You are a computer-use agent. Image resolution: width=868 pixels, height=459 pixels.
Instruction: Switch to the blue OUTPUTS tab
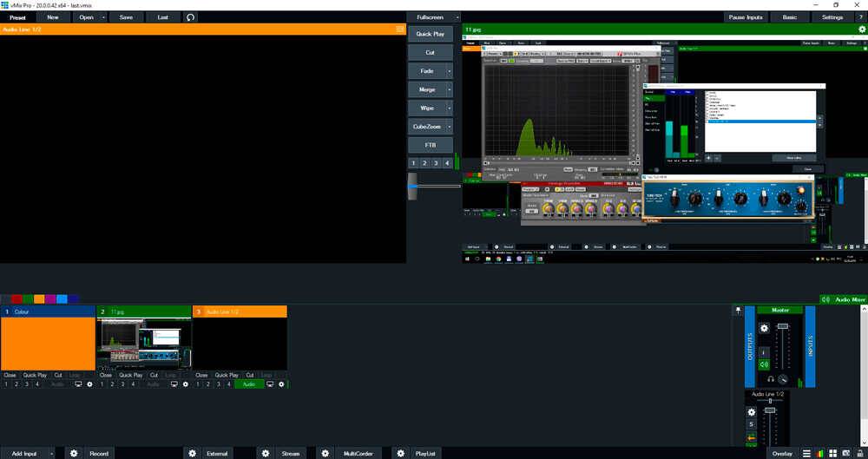tap(750, 345)
